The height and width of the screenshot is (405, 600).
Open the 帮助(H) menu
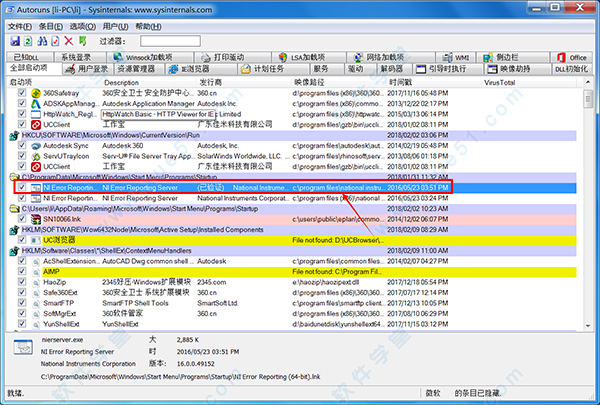pyautogui.click(x=148, y=26)
